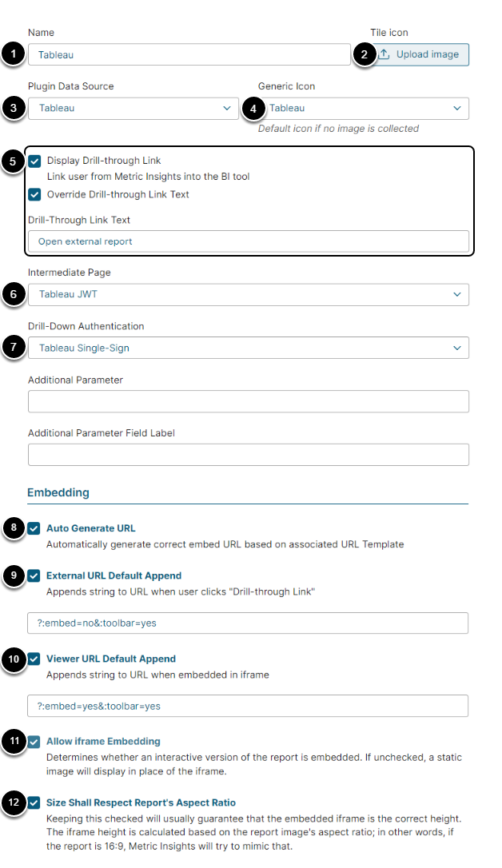Select the Additional Parameter Field Label input
This screenshot has width=502, height=868.
(248, 455)
